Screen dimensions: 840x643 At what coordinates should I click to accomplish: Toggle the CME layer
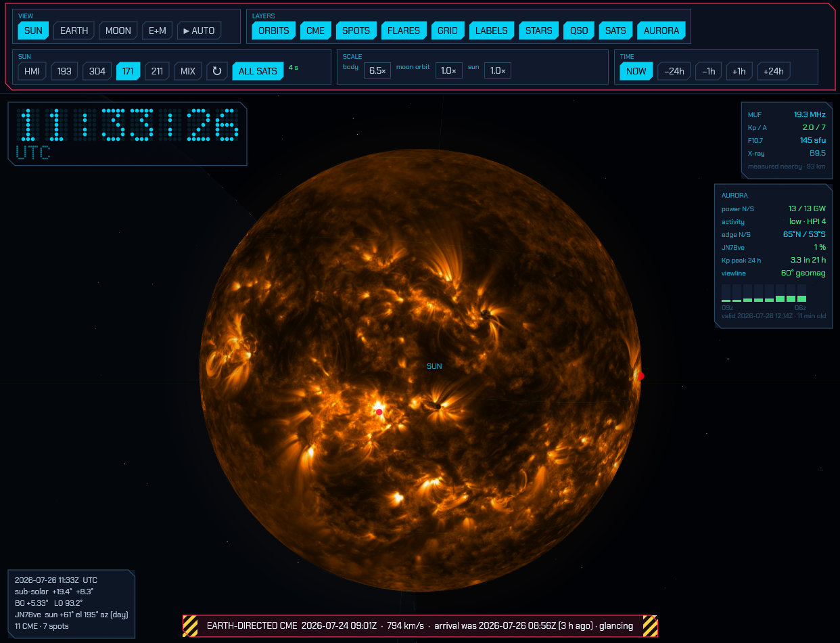click(316, 30)
